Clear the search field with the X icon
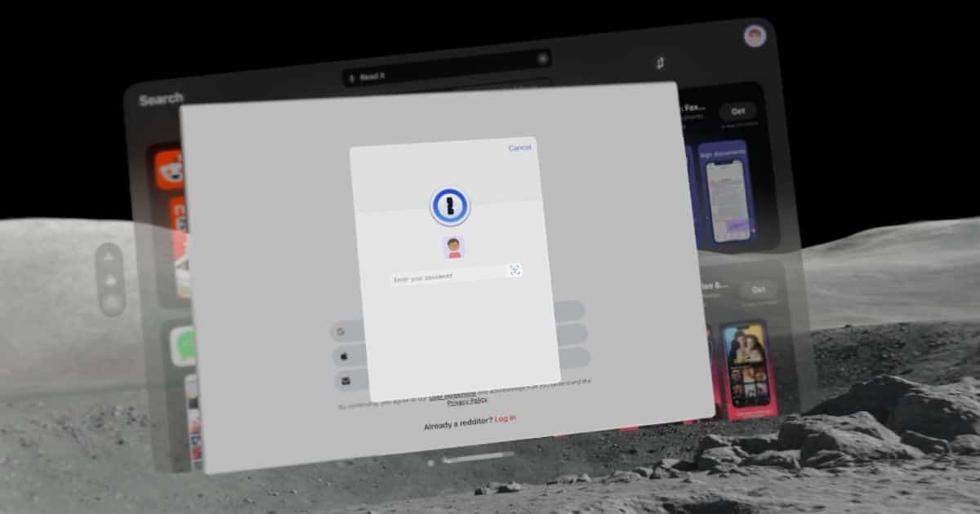The height and width of the screenshot is (514, 980). point(542,58)
